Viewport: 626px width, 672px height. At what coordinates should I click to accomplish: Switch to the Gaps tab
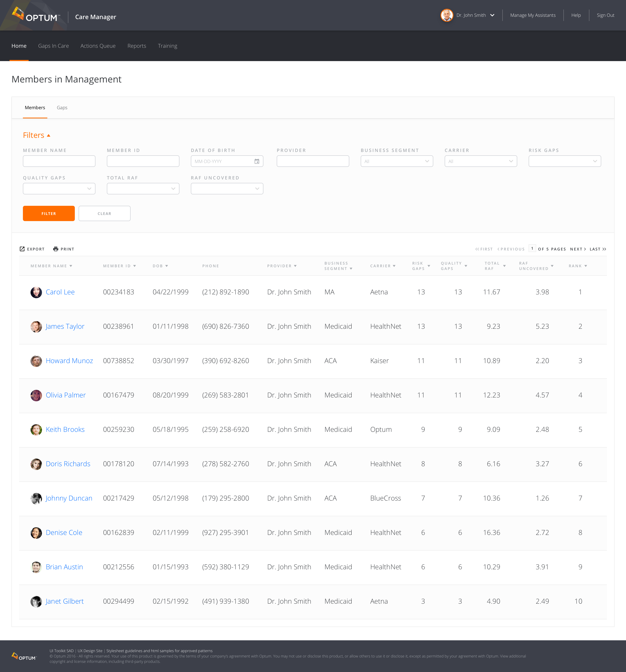coord(62,107)
